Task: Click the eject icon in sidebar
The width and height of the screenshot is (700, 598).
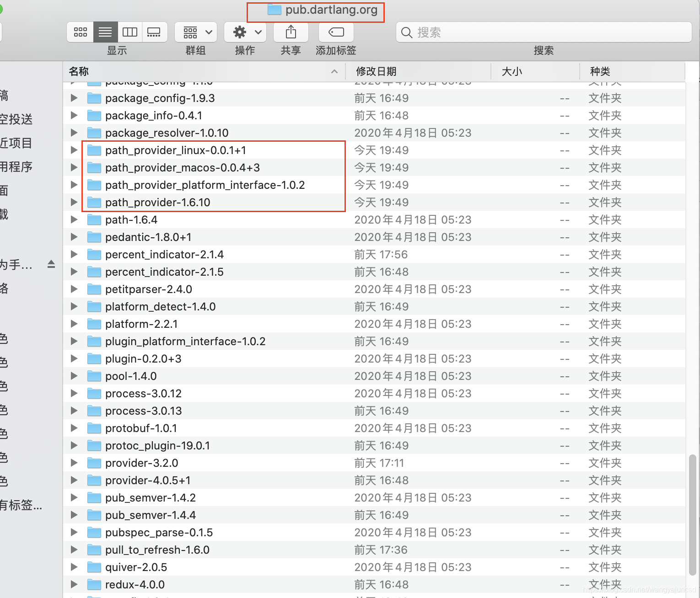Action: 51,264
